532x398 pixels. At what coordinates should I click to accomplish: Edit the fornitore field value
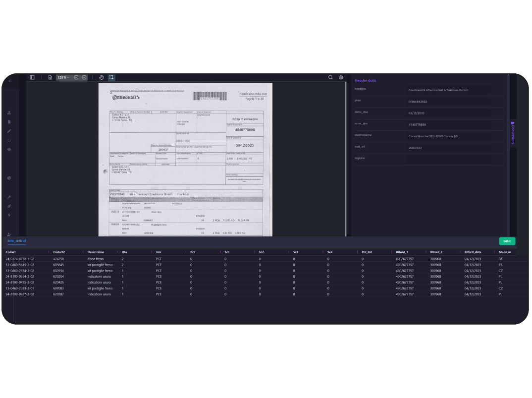pos(449,90)
